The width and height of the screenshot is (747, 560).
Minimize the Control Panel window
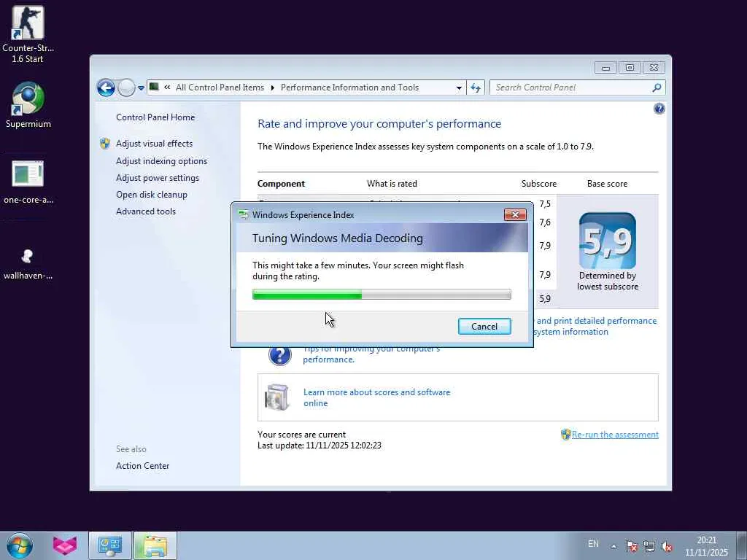(605, 68)
